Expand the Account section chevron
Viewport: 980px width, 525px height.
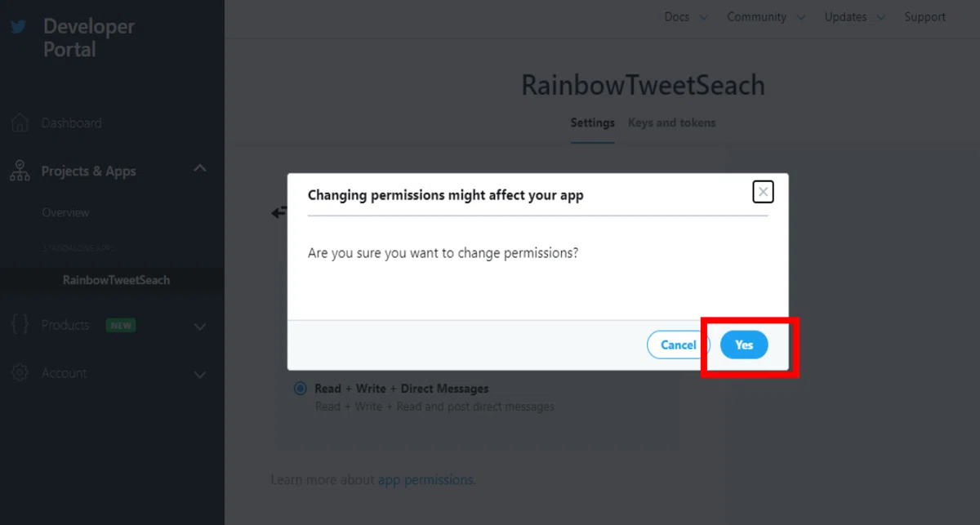pos(200,375)
